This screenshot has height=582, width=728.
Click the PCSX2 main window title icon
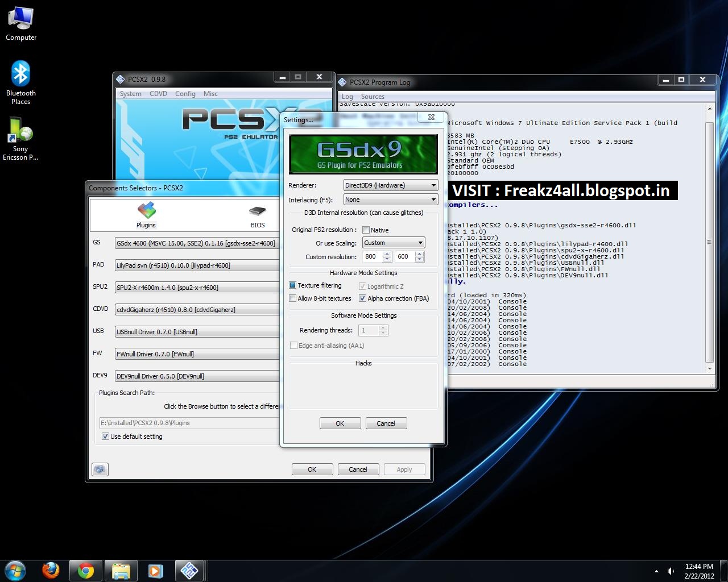(121, 80)
